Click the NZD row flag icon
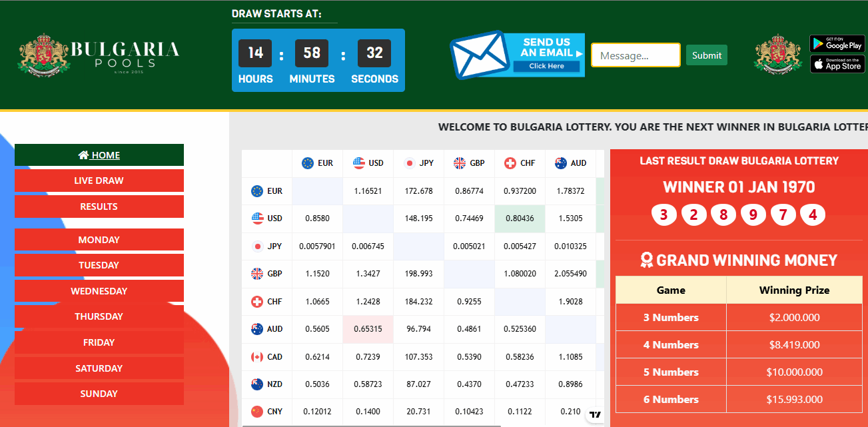 click(257, 384)
